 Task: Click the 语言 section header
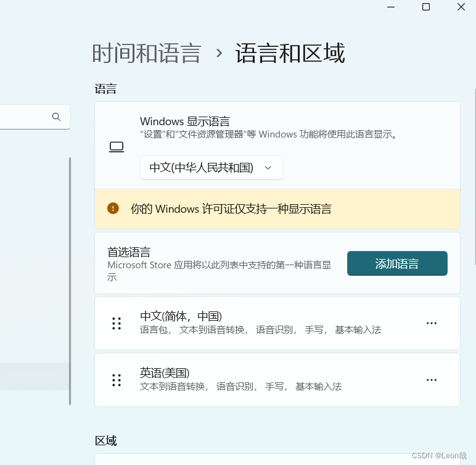tap(105, 89)
